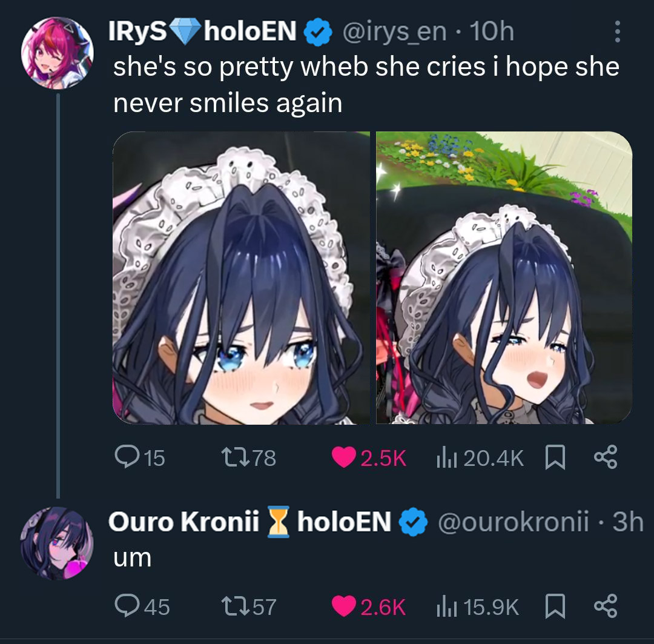Visit the @irys_en handle link
The height and width of the screenshot is (644, 654).
pyautogui.click(x=394, y=32)
